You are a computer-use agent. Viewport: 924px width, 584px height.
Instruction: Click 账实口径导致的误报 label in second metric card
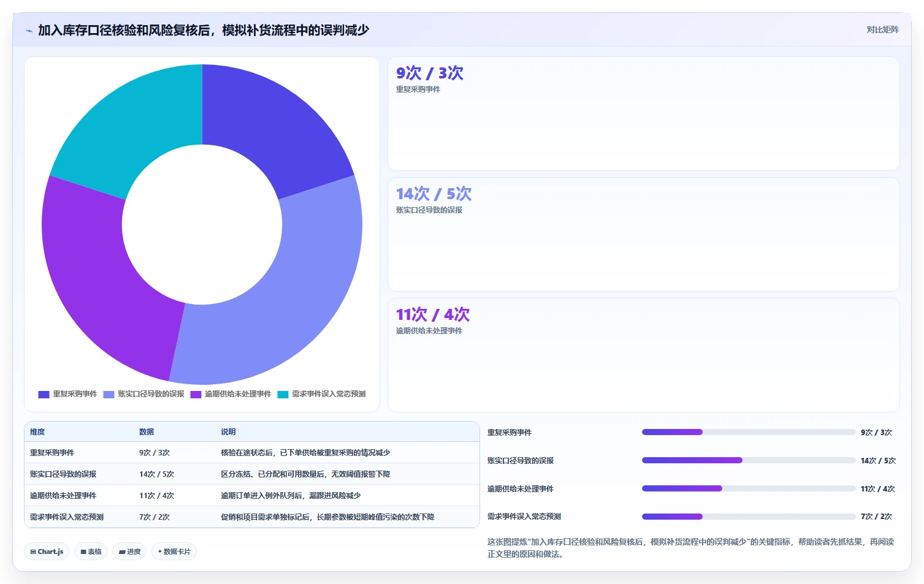pyautogui.click(x=429, y=210)
